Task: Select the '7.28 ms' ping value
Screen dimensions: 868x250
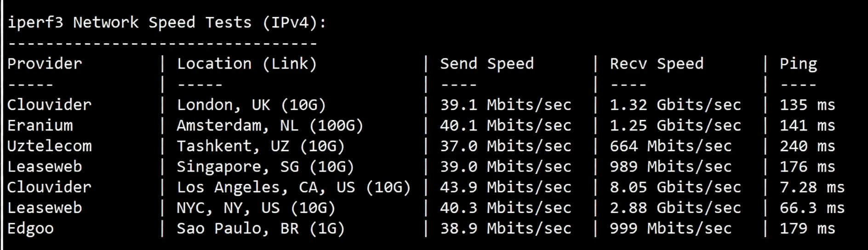Action: pyautogui.click(x=812, y=187)
